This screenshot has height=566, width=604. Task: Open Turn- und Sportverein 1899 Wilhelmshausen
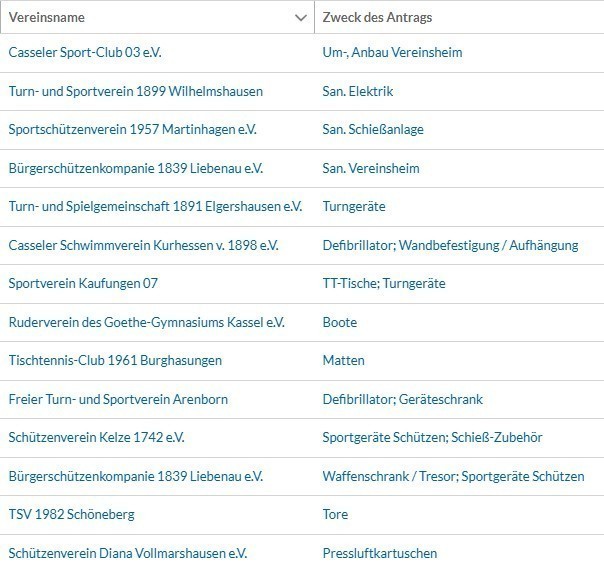[x=136, y=91]
